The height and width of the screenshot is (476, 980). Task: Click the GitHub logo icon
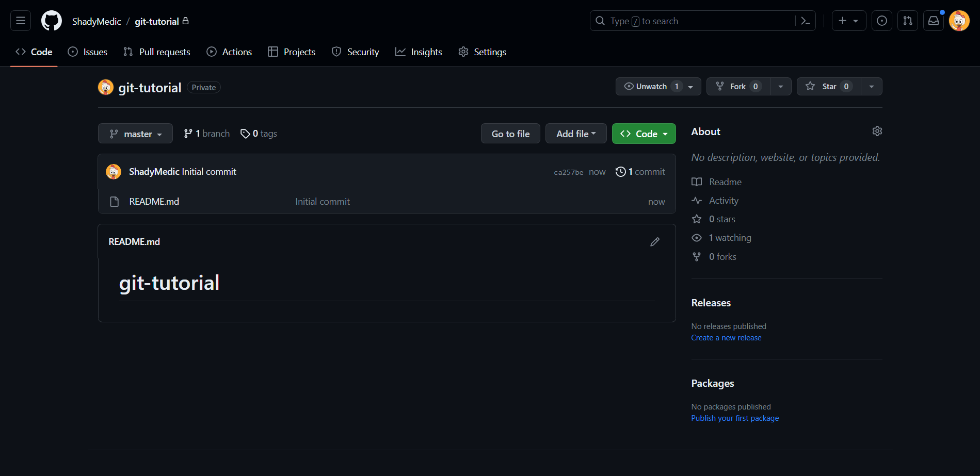52,21
